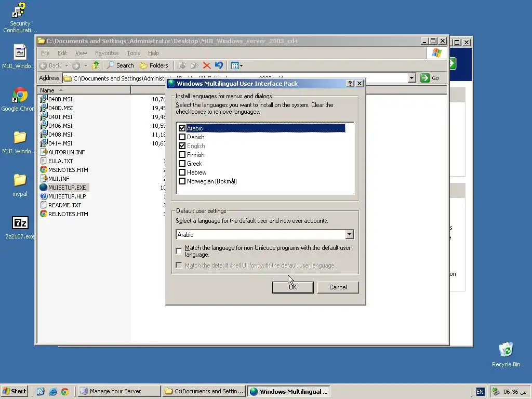Screen dimensions: 532x399
Task: Open the Help menu in Explorer
Action: click(x=153, y=53)
